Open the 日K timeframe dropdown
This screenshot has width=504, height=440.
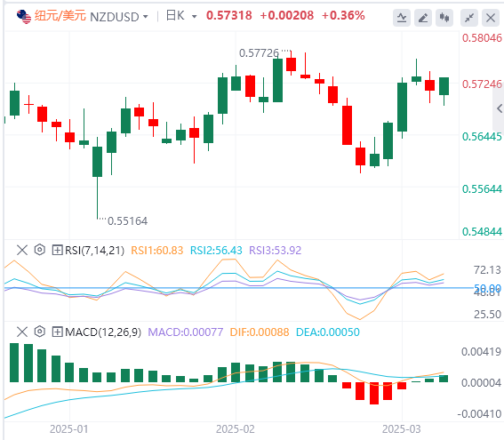181,16
